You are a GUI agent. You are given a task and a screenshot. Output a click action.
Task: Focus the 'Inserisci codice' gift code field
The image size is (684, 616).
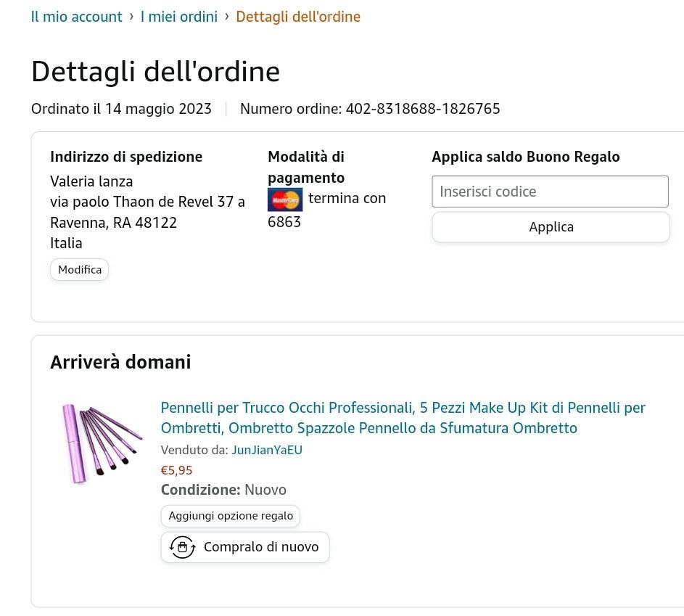click(550, 192)
